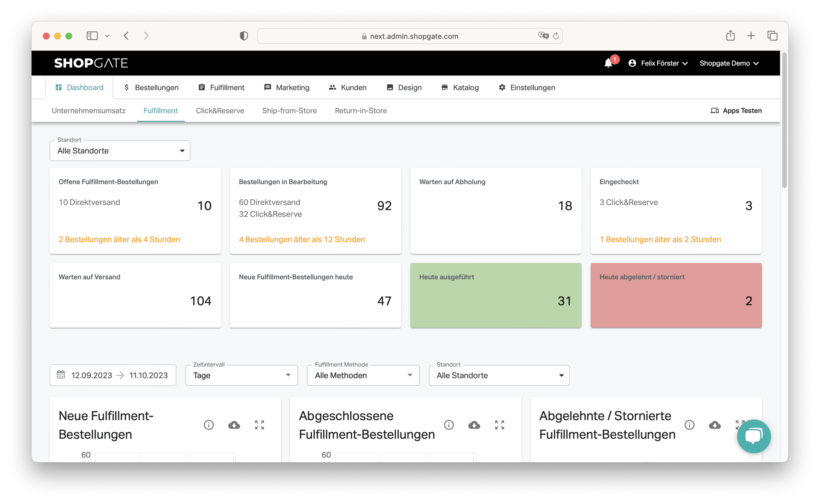820x504 pixels.
Task: Open the 2 Bestellungen älter als 4 Stunden link
Action: [x=119, y=239]
